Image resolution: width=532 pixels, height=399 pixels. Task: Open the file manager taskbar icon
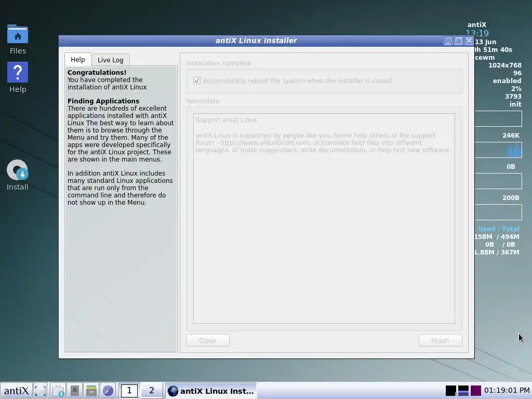point(91,391)
